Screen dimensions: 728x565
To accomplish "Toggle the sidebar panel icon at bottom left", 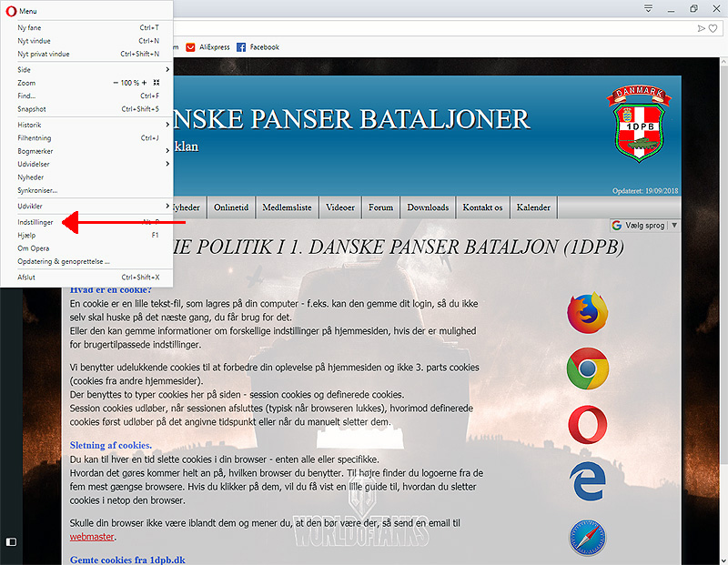I will point(11,542).
